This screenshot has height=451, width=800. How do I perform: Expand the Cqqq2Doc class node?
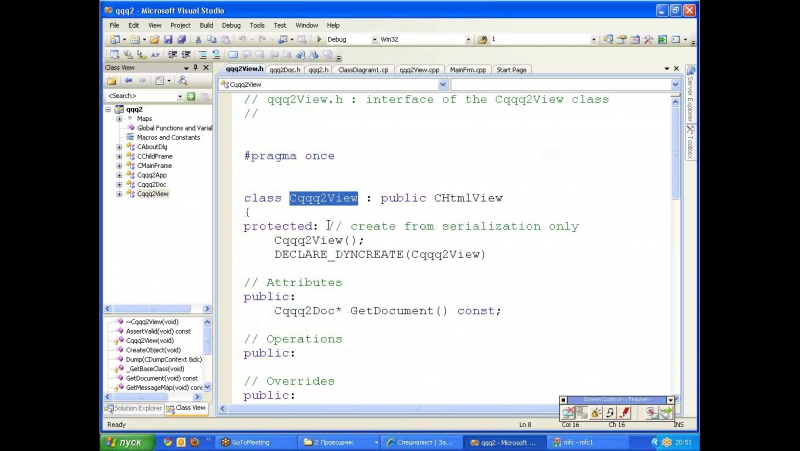[x=119, y=185]
